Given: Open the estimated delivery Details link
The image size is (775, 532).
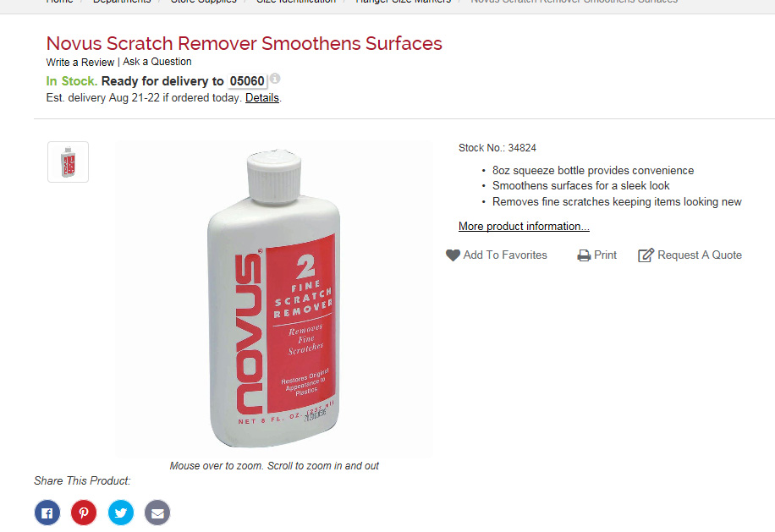Looking at the screenshot, I should coord(262,98).
